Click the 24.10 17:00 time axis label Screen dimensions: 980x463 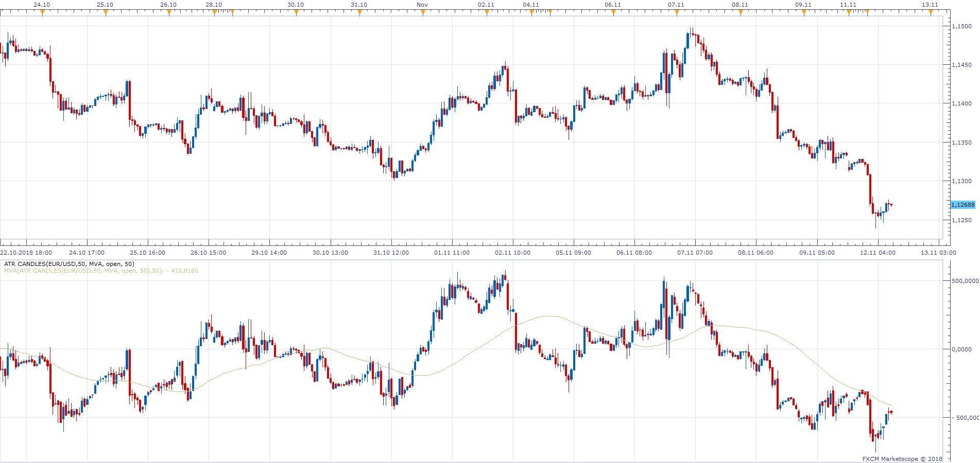point(87,253)
